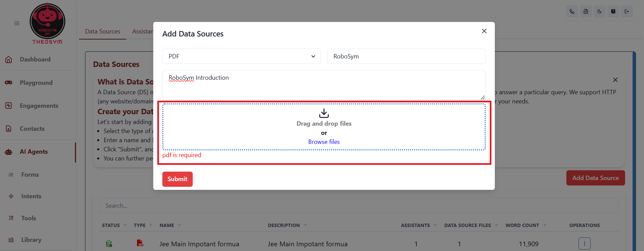Dismiss the What is Data Source info card
Screen dimensions: 644x251
615,80
